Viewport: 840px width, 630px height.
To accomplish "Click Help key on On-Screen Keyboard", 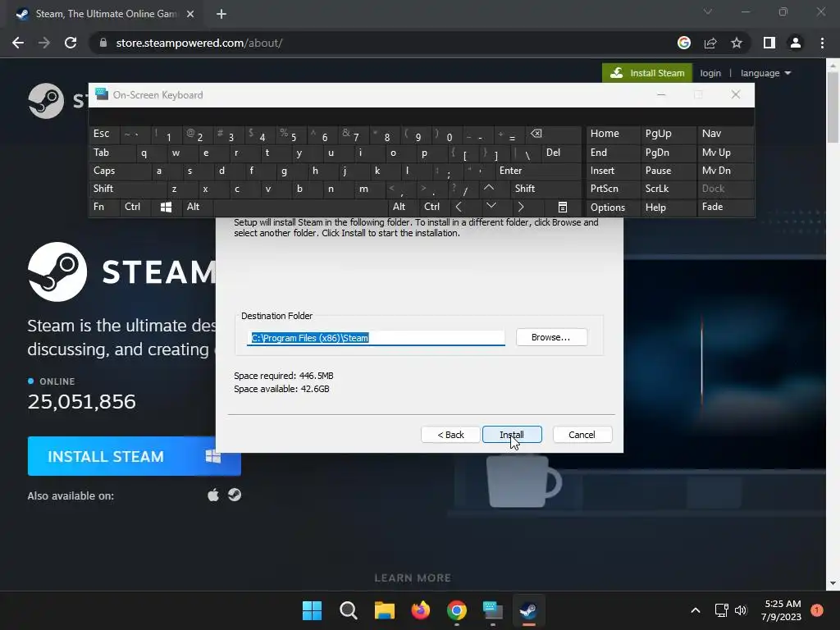I will click(x=669, y=207).
